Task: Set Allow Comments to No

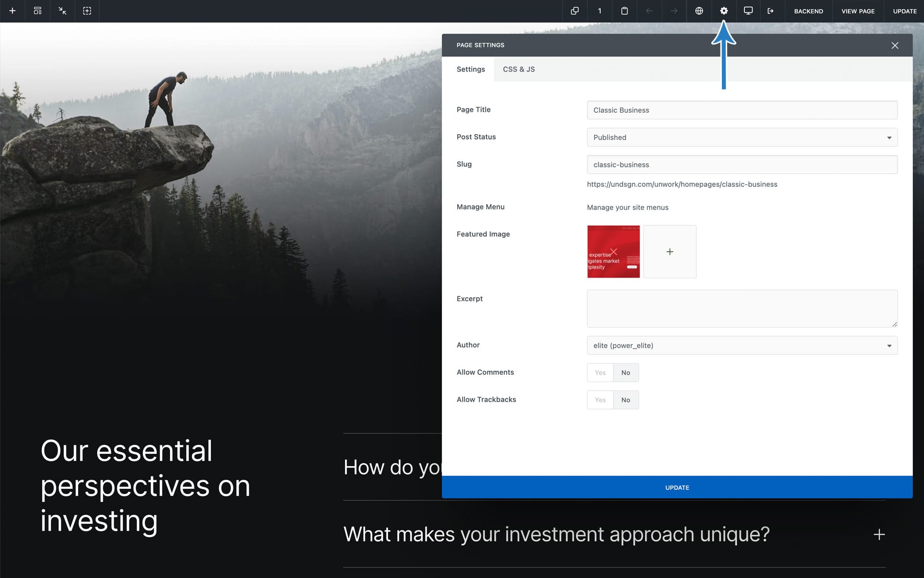Action: (x=626, y=372)
